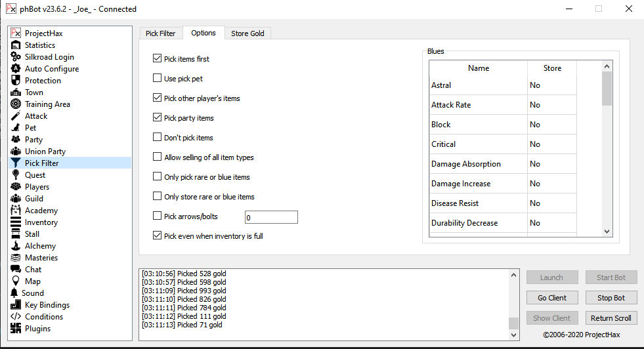Open the Alchemy flask icon

(16, 246)
